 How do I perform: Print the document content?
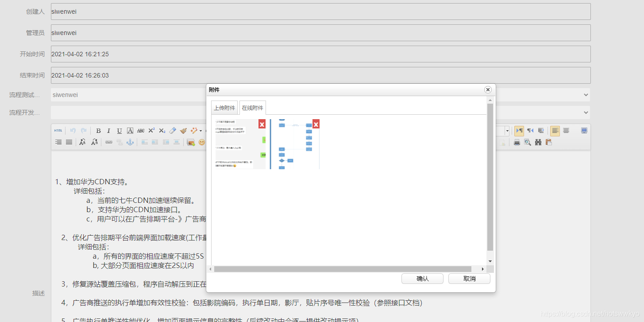pyautogui.click(x=517, y=142)
